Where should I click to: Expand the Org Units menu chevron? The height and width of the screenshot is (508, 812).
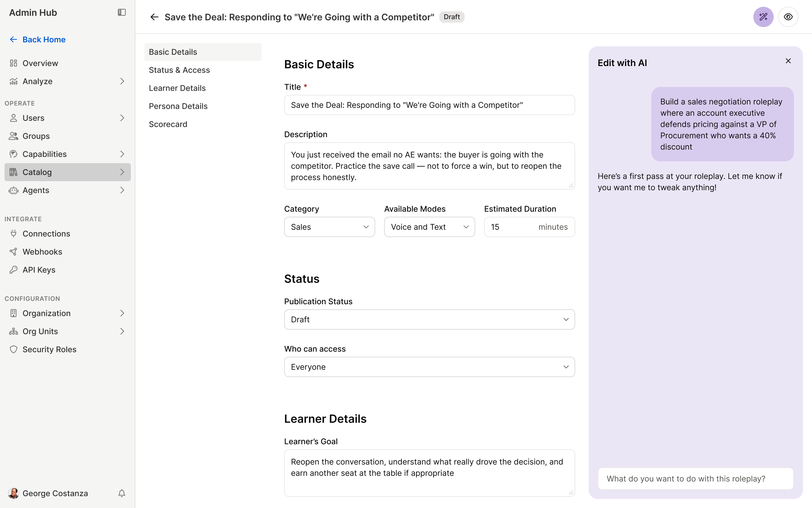[122, 331]
